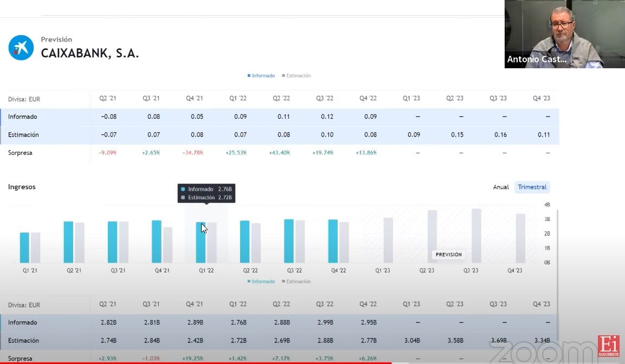This screenshot has height=364, width=625.
Task: Click the Estimación EPS value 0.16
Action: point(500,135)
